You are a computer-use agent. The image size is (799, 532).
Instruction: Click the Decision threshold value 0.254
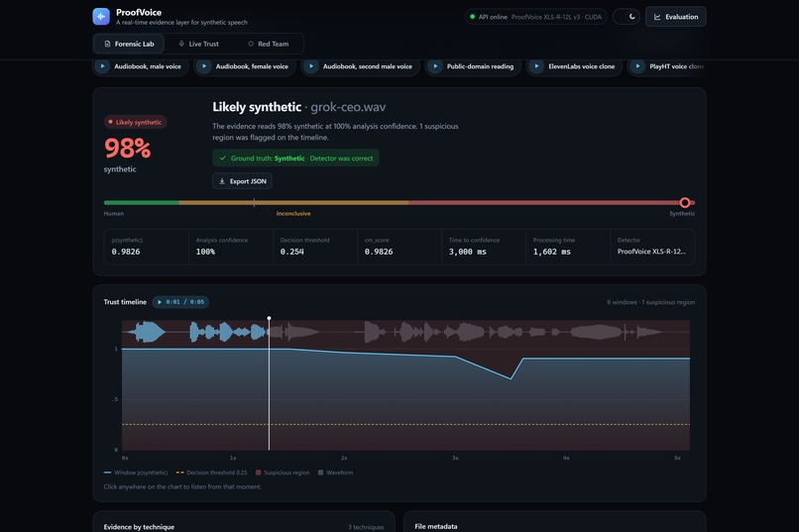click(292, 252)
